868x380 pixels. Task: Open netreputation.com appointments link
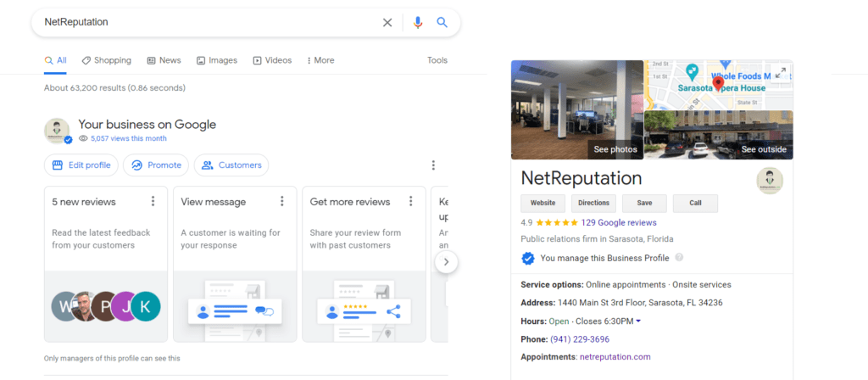(x=615, y=357)
